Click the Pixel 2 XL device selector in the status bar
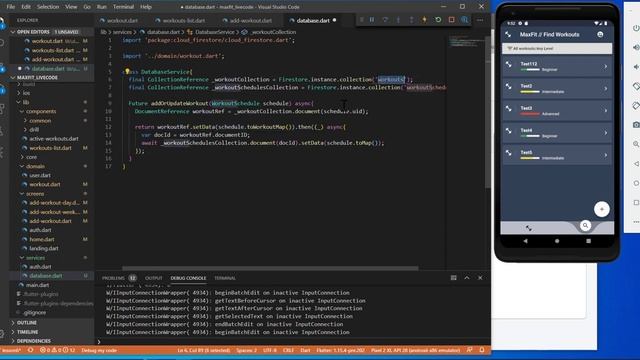640x360 pixels. tap(416, 350)
